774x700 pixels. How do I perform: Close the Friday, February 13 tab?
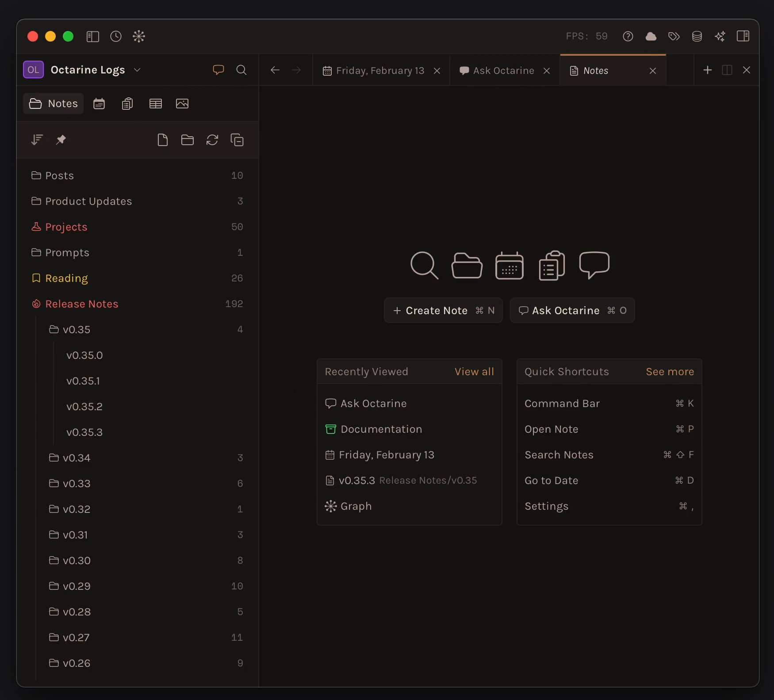click(x=437, y=71)
